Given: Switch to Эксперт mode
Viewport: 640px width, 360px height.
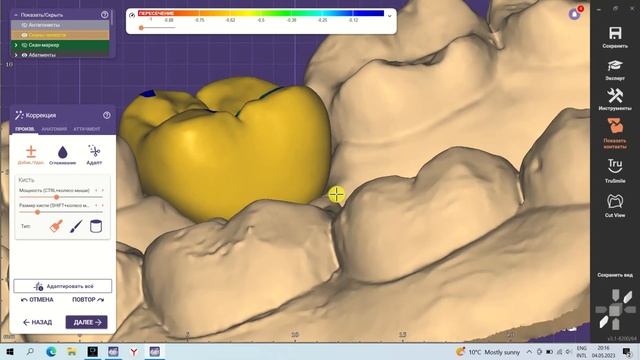Looking at the screenshot, I should pyautogui.click(x=615, y=69).
